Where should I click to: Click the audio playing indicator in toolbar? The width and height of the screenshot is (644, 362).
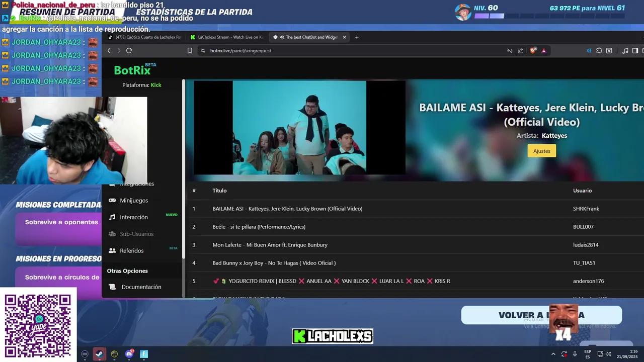click(589, 51)
